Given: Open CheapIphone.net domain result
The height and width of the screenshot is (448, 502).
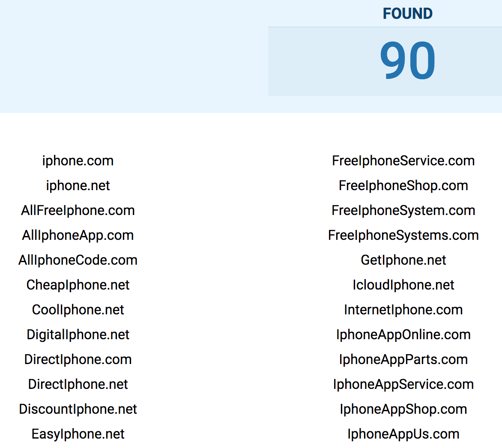Looking at the screenshot, I should pos(78,285).
